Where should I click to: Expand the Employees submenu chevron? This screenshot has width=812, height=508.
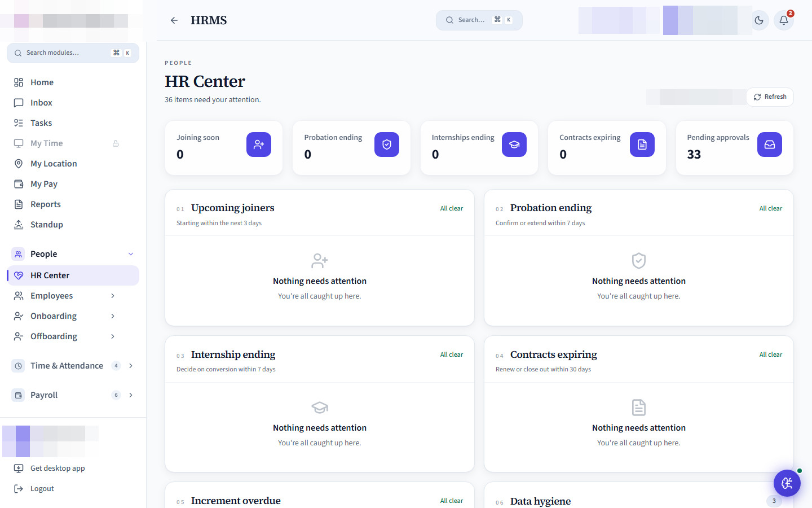113,296
